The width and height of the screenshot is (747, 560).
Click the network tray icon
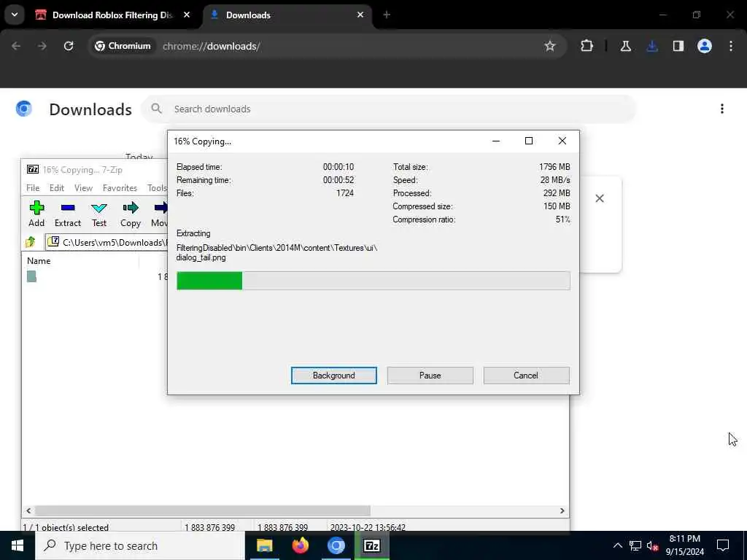tap(635, 545)
